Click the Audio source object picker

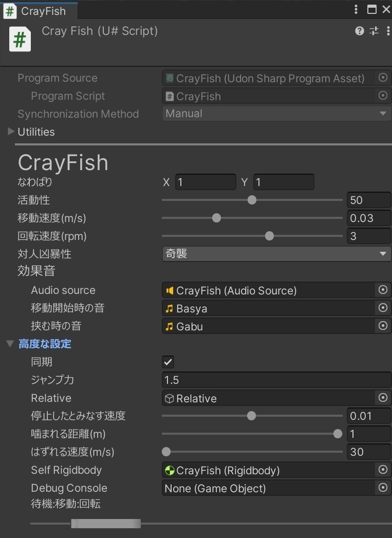[383, 289]
